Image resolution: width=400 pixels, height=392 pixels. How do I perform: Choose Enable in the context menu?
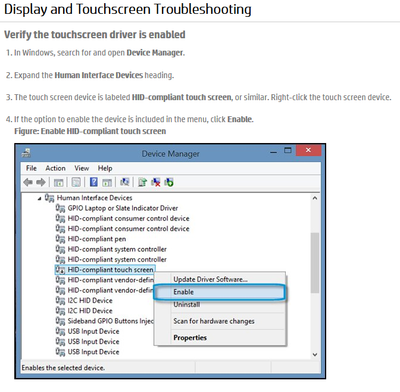[219, 292]
